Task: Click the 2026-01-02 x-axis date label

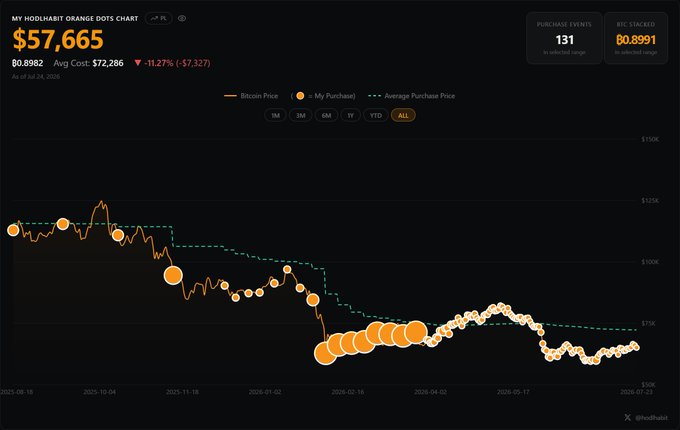Action: click(x=265, y=392)
